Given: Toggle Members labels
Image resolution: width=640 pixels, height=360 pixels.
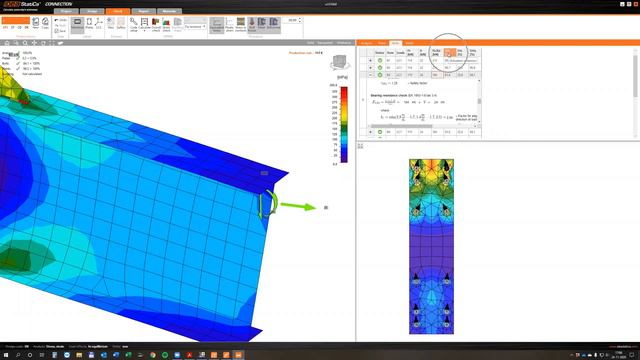Looking at the screenshot, I should (x=77, y=24).
